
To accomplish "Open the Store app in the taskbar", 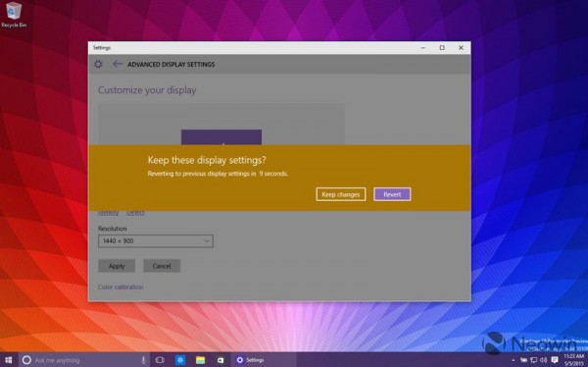I will click(x=220, y=360).
